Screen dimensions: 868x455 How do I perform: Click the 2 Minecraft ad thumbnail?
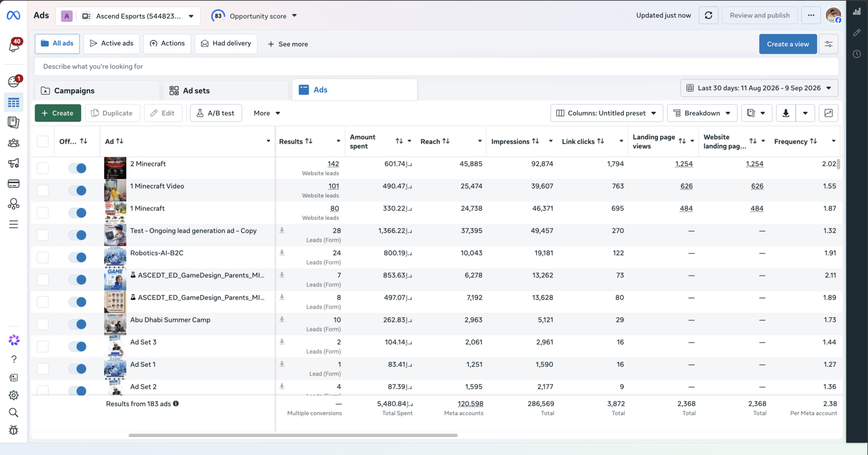115,168
